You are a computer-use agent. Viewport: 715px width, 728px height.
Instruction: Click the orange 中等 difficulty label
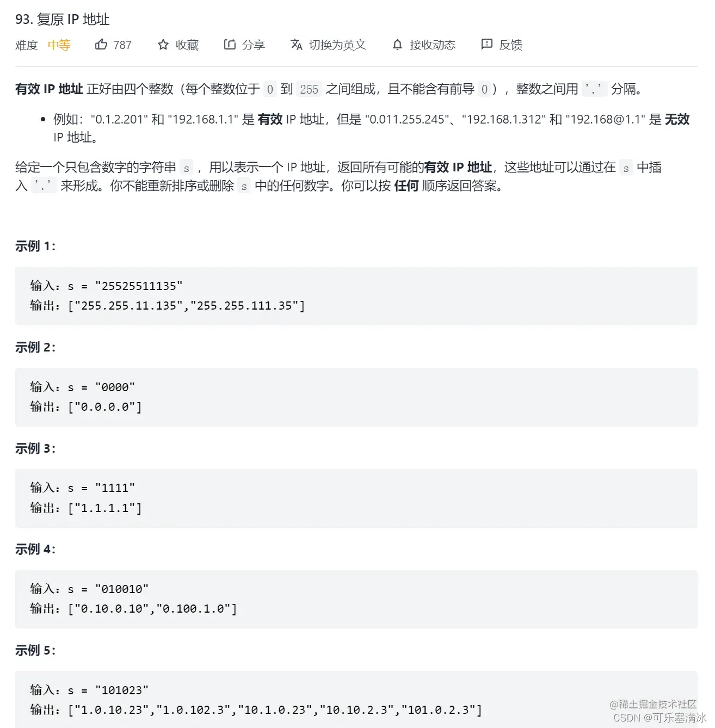(x=59, y=45)
